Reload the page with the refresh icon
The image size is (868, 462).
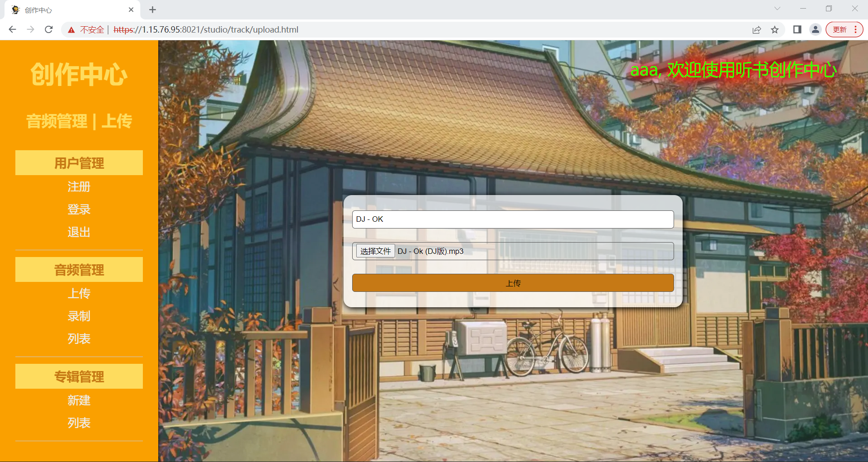[x=49, y=29]
